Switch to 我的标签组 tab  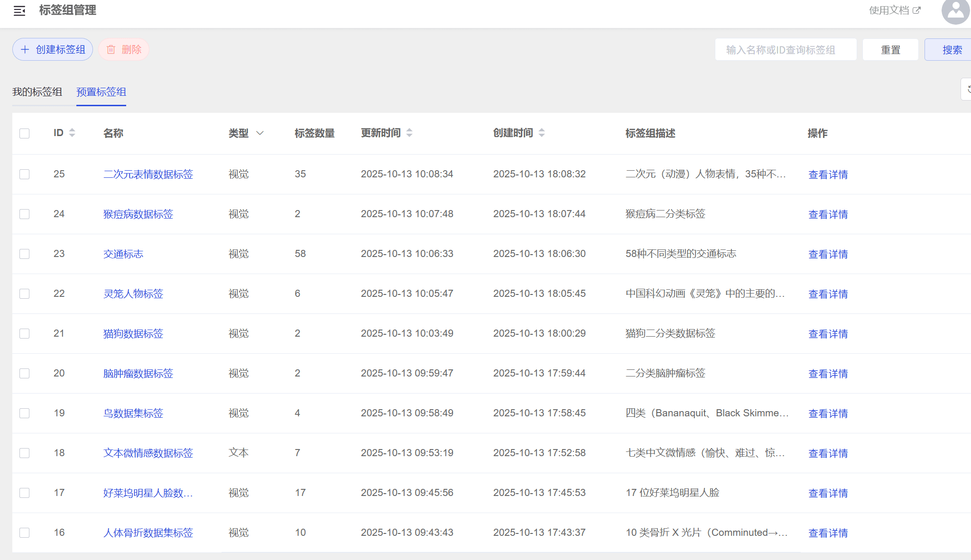pos(37,92)
